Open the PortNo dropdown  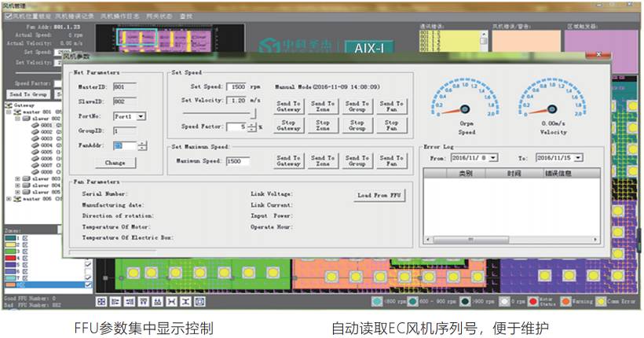(141, 116)
